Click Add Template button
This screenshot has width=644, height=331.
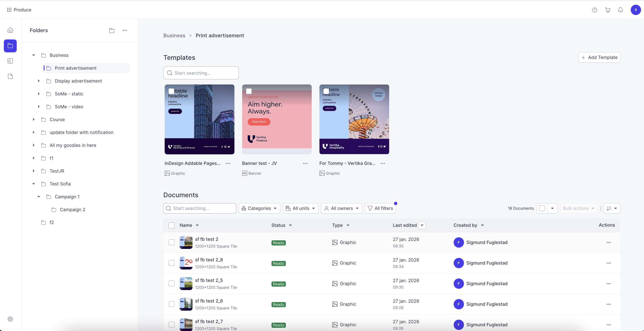pyautogui.click(x=599, y=58)
